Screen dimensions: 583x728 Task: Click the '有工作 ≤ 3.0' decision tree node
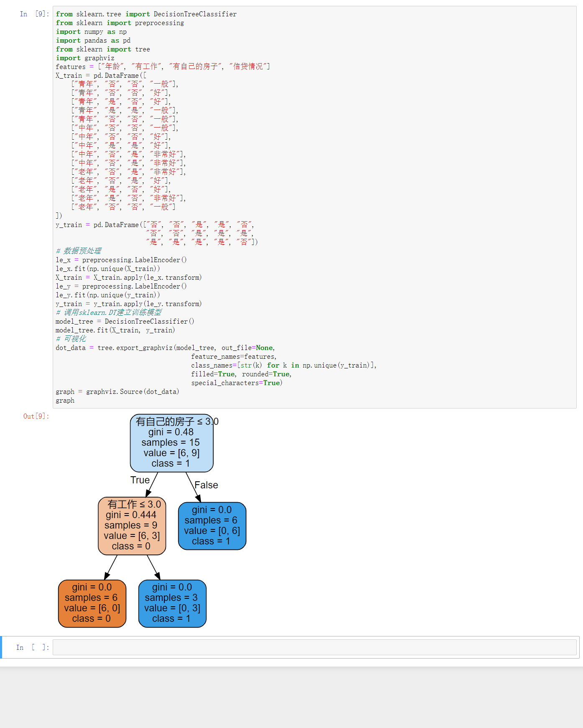[132, 526]
